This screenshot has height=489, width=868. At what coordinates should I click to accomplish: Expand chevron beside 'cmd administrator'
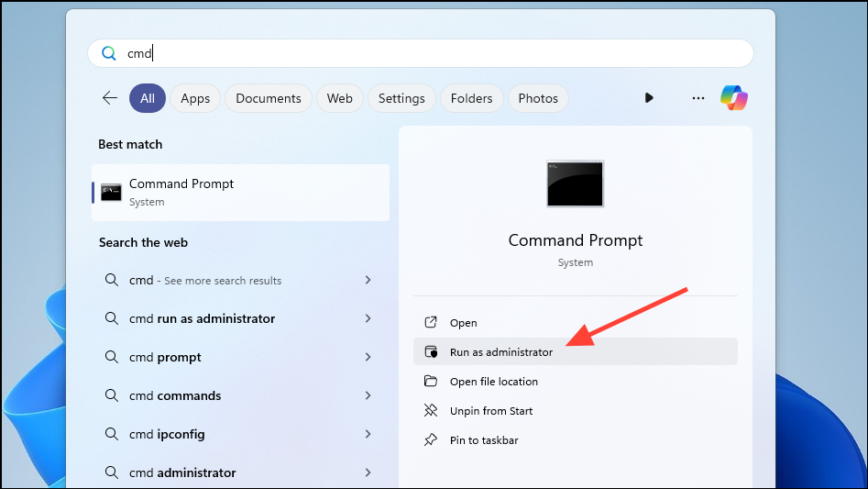[368, 472]
